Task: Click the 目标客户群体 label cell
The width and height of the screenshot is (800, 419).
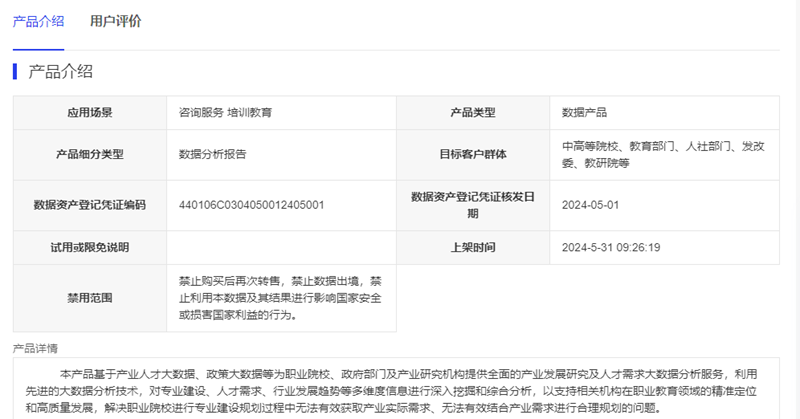Action: pos(473,154)
